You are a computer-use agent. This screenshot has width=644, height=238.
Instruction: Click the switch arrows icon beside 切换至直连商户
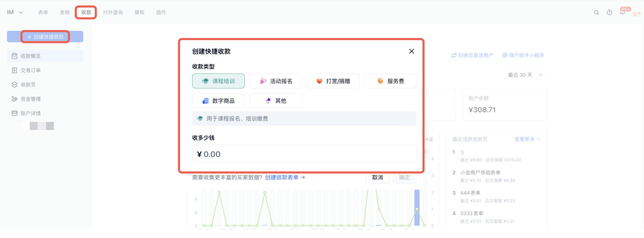coord(454,55)
